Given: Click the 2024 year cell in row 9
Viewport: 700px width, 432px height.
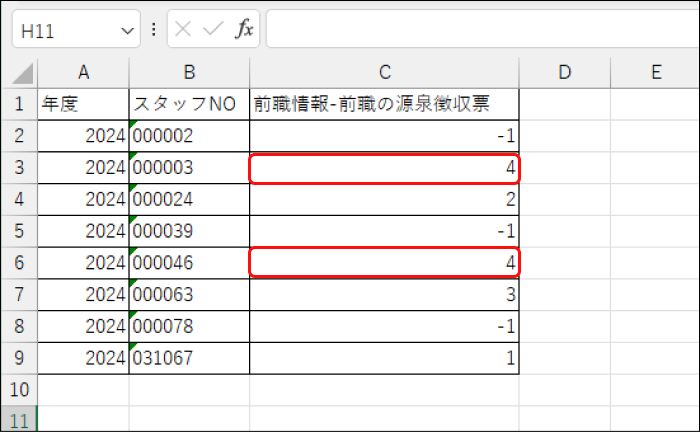Looking at the screenshot, I should tap(83, 358).
